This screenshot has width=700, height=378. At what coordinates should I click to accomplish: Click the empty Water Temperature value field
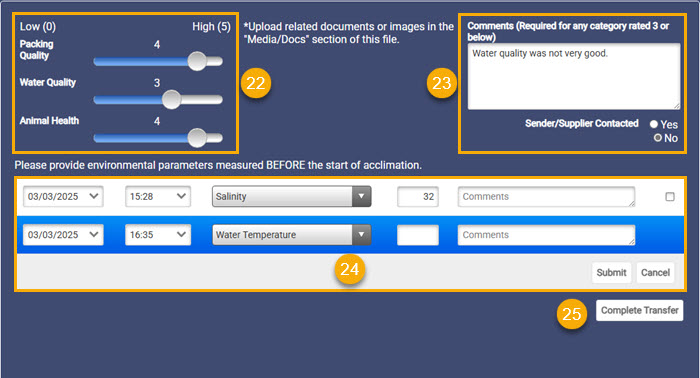(x=418, y=235)
